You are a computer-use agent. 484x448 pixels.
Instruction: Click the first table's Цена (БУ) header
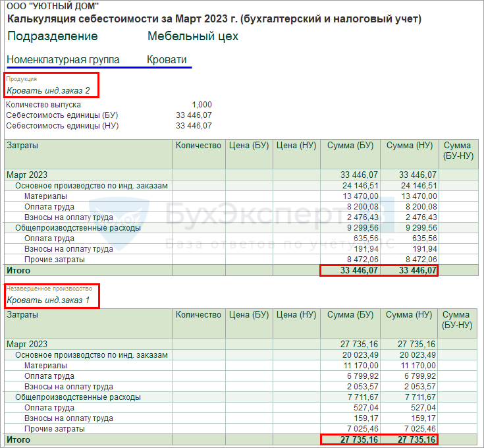249,154
